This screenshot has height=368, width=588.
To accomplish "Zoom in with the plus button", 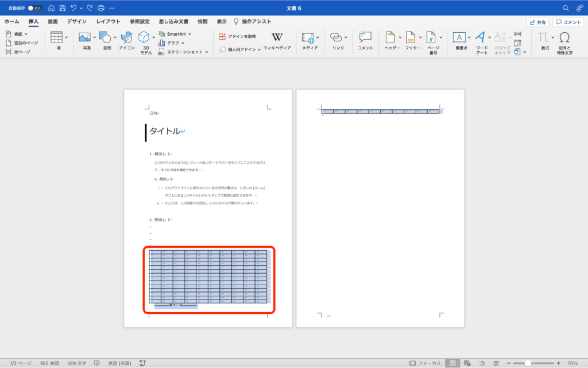I will pyautogui.click(x=558, y=363).
